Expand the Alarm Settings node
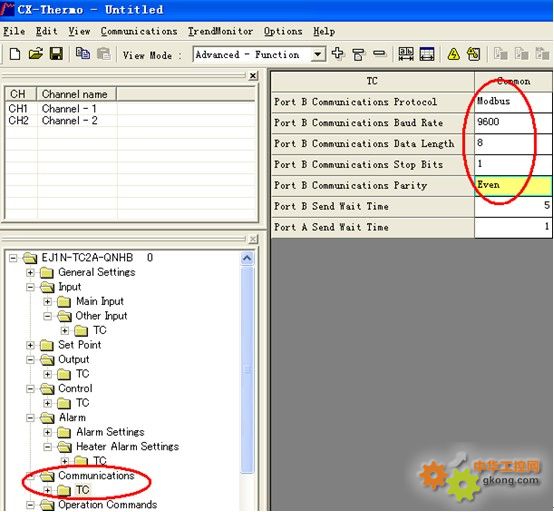The height and width of the screenshot is (512, 554). point(47,432)
